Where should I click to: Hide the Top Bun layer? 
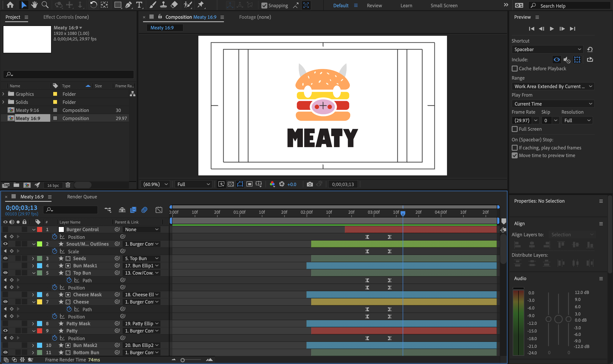(5, 273)
